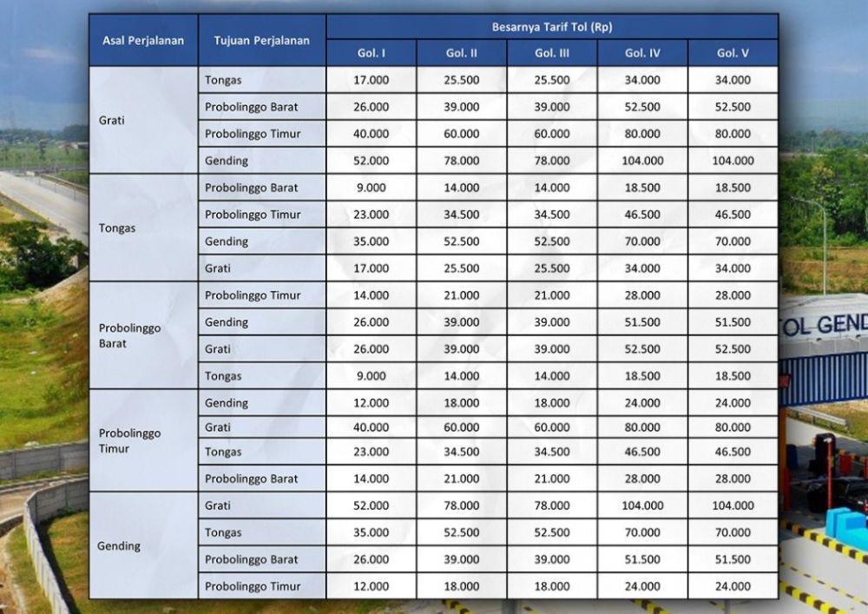The image size is (868, 614).
Task: Click Gol. II fare "25.500" for Tongas to Grati
Action: click(461, 268)
